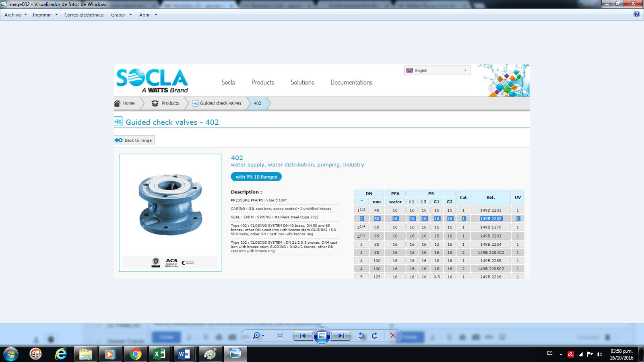The width and height of the screenshot is (644, 362).
Task: Go to the previous photo
Action: [x=303, y=335]
